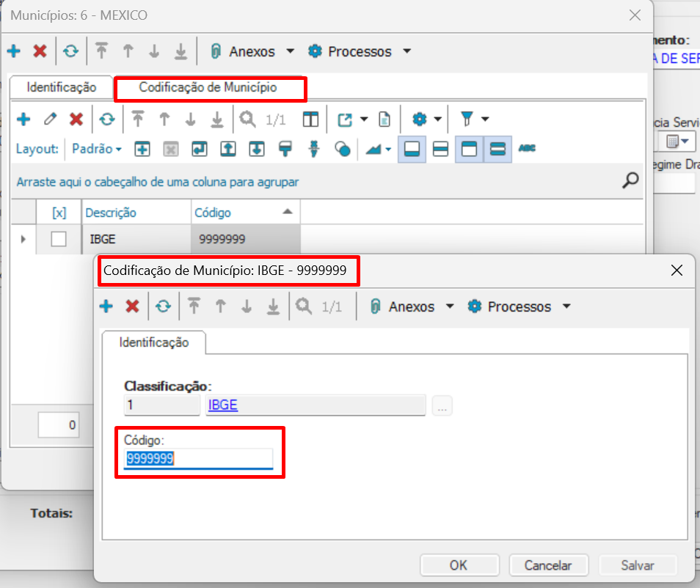The width and height of the screenshot is (700, 588).
Task: Delete record with red X in Municípios toolbar
Action: (x=40, y=51)
